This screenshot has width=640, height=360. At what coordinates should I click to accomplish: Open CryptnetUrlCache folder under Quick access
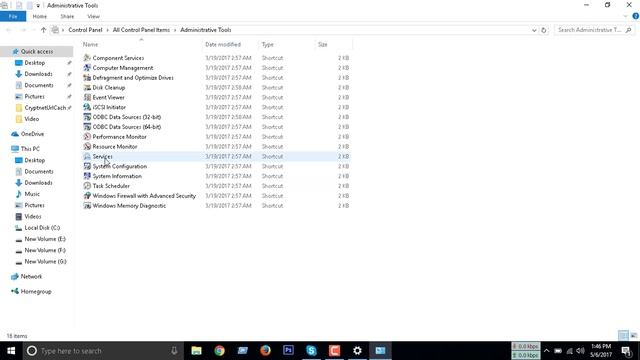45,108
